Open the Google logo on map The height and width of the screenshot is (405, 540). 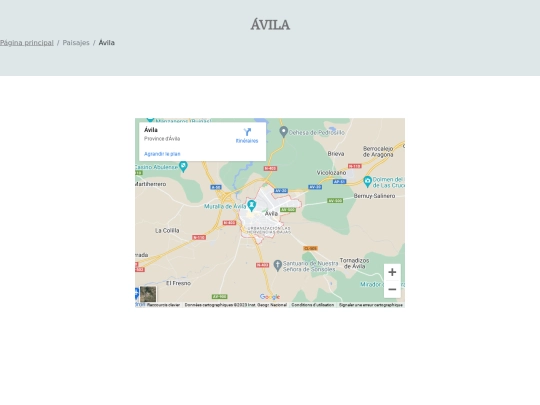click(270, 297)
